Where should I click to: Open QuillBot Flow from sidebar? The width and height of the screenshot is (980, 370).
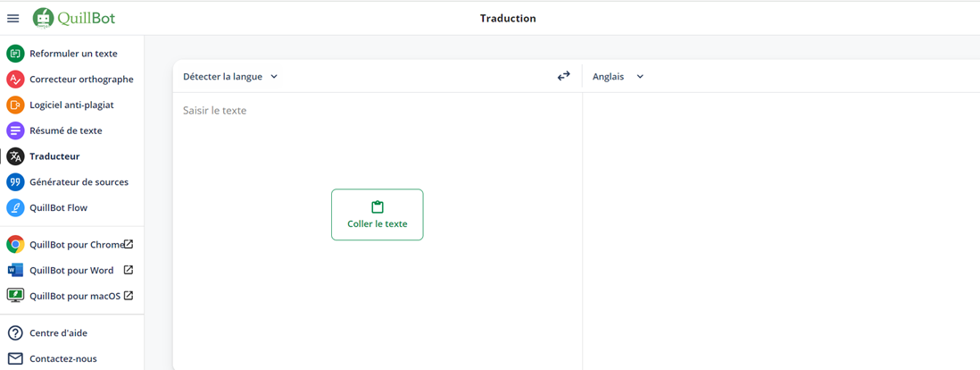[72, 208]
